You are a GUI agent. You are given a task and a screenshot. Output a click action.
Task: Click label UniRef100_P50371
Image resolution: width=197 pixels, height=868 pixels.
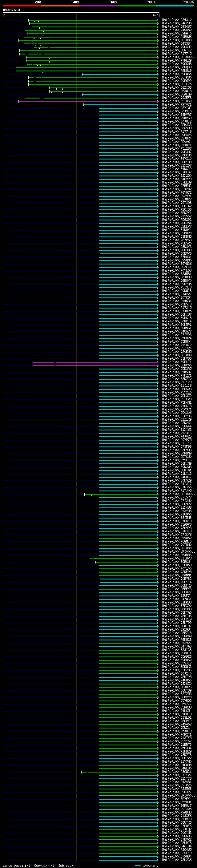point(176,410)
